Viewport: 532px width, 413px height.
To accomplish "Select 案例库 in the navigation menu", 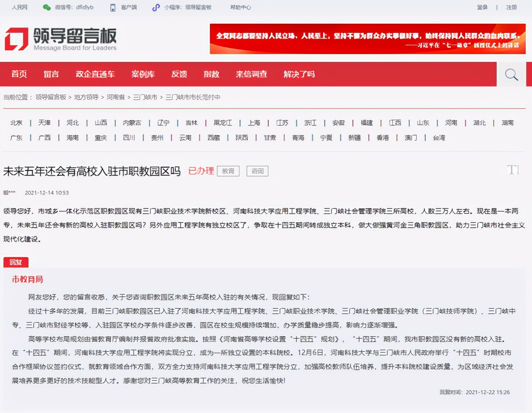I will 143,74.
